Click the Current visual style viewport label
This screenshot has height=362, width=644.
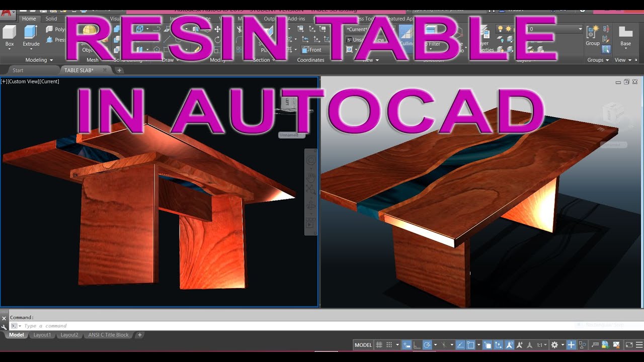point(49,81)
